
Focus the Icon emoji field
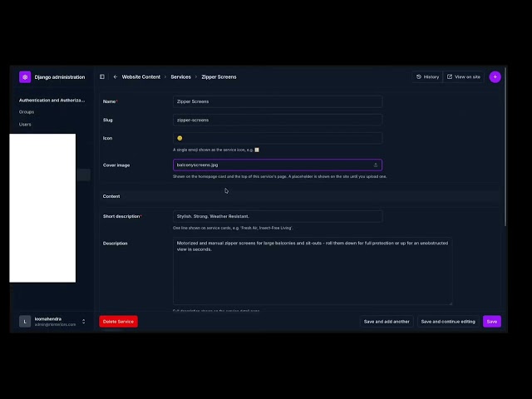point(278,138)
